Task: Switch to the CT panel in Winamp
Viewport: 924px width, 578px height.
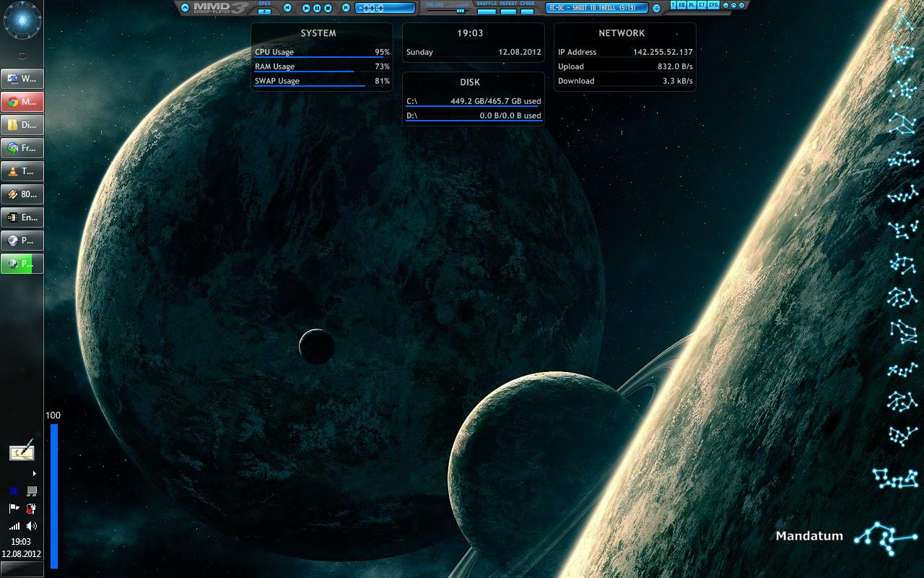Action: pyautogui.click(x=703, y=5)
